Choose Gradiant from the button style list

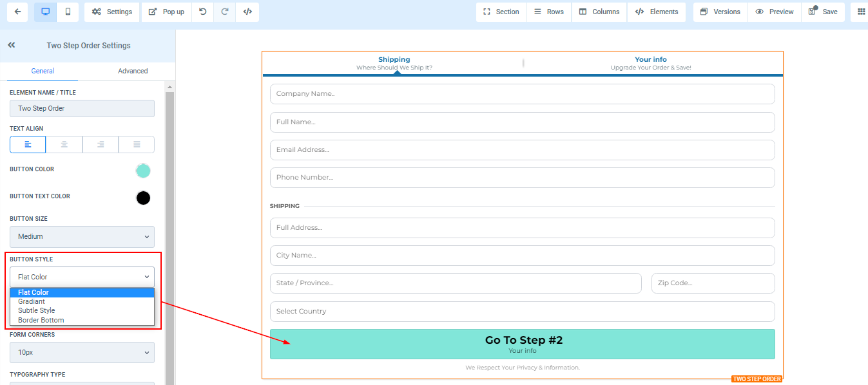[x=32, y=301]
